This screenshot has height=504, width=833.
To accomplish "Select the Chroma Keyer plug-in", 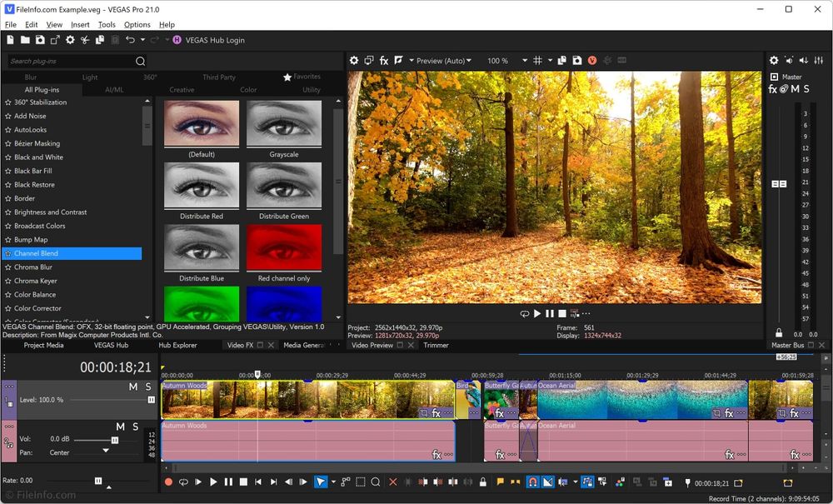I will 37,281.
